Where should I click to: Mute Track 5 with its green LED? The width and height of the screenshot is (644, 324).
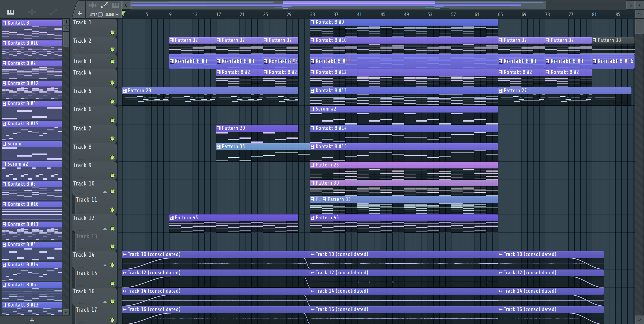click(112, 101)
